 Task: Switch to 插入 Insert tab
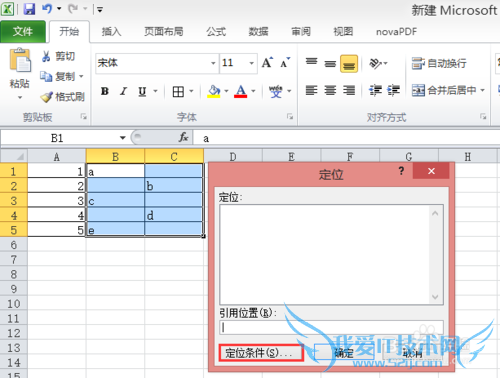click(x=111, y=32)
